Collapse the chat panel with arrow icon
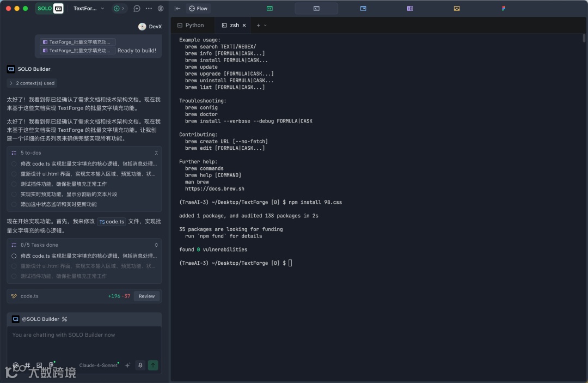This screenshot has width=588, height=383. click(177, 8)
